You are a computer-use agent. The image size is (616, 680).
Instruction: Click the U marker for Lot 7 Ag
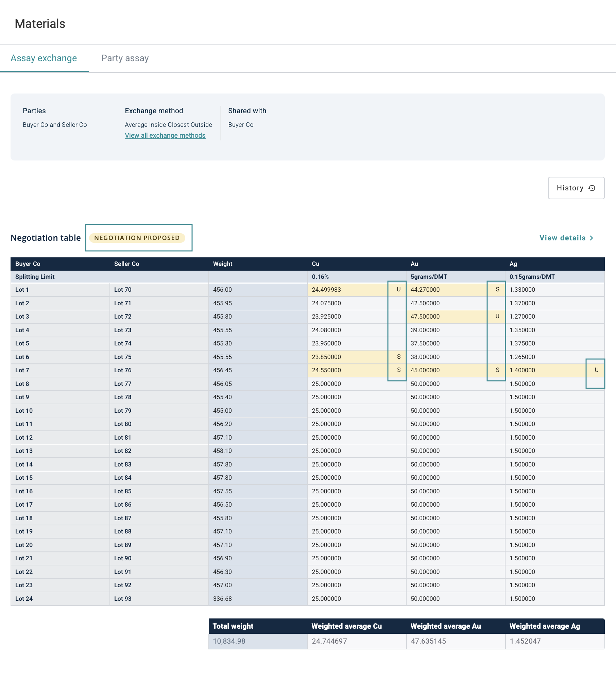tap(596, 370)
